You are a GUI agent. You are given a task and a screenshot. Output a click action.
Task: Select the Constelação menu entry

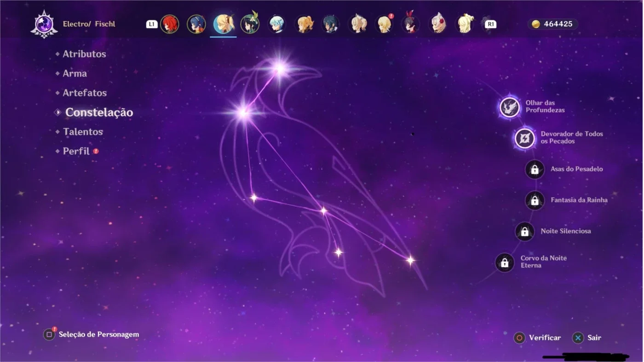99,112
